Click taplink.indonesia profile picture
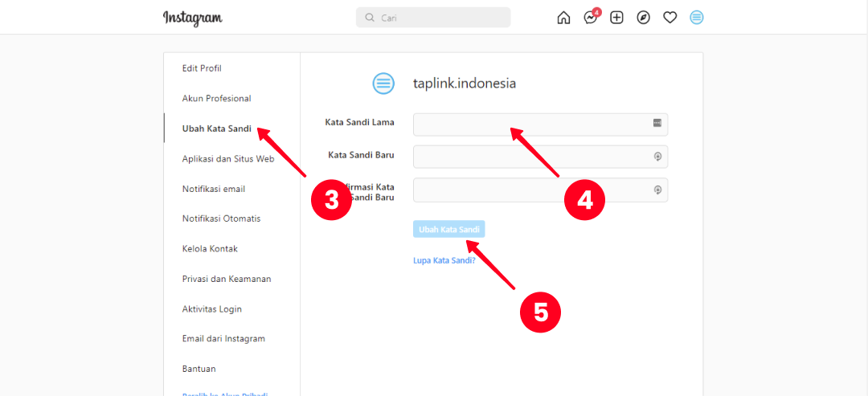The image size is (868, 396). click(383, 84)
